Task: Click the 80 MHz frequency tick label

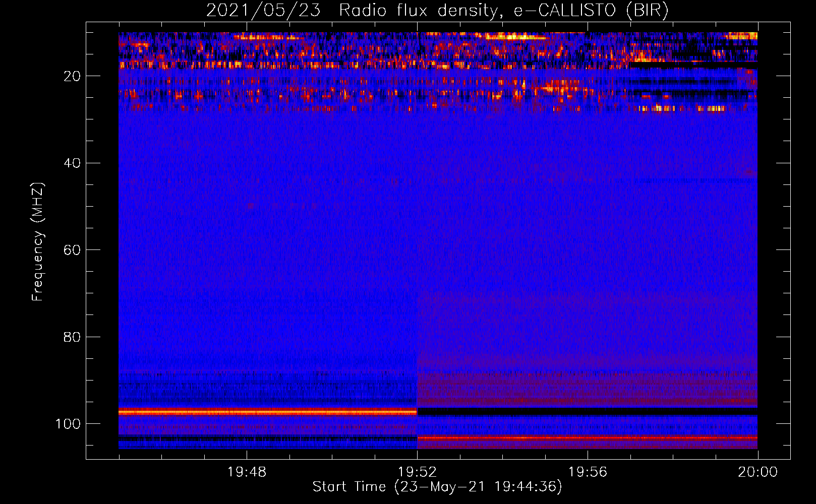Action: tap(72, 337)
